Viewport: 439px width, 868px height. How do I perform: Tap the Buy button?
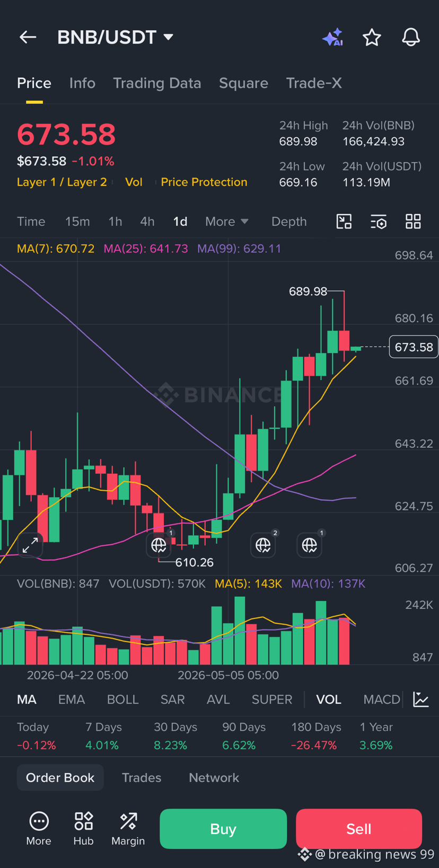223,829
